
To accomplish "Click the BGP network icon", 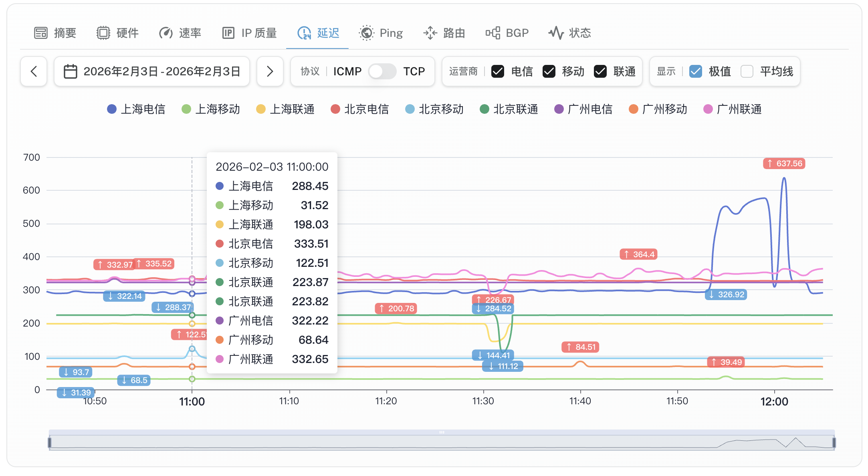I will point(493,33).
